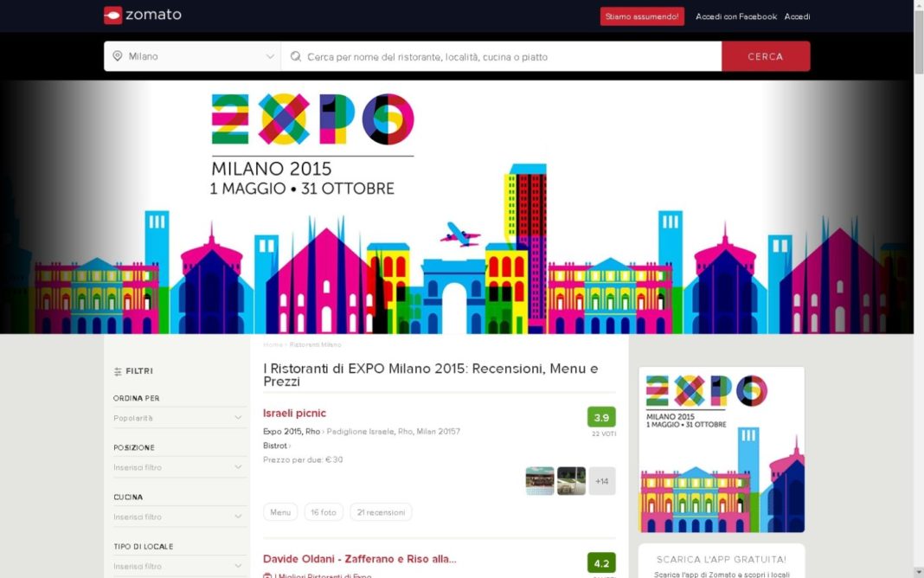924x578 pixels.
Task: Click the '22 VOTI' vote count text
Action: pos(604,433)
